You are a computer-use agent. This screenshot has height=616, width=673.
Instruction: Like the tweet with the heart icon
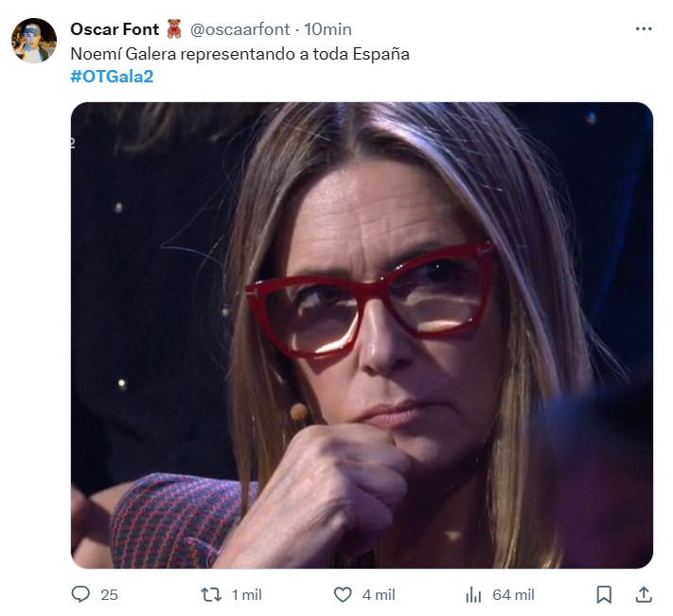coord(343,594)
